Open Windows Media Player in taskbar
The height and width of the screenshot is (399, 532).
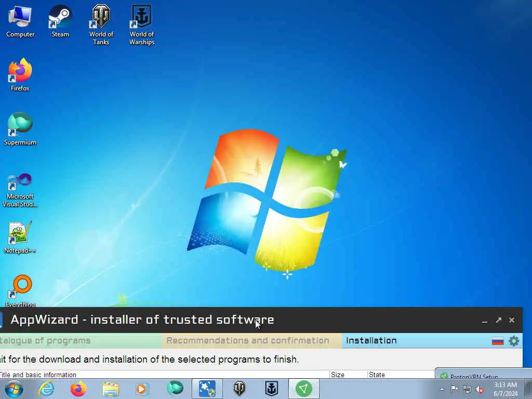[x=142, y=389]
